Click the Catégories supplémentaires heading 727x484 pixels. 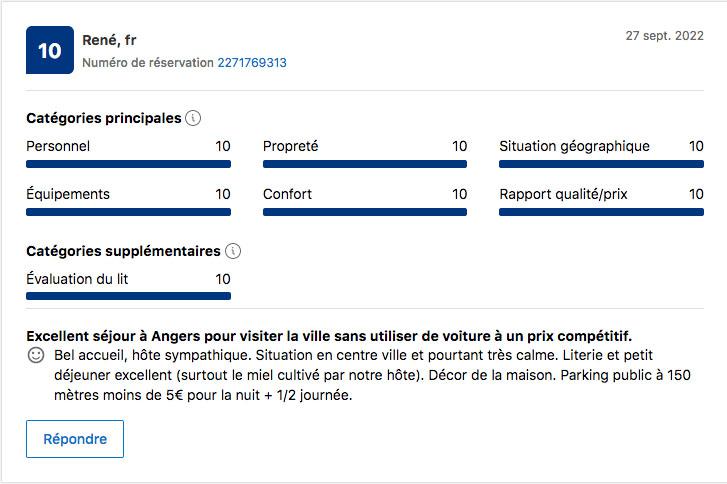click(x=123, y=251)
